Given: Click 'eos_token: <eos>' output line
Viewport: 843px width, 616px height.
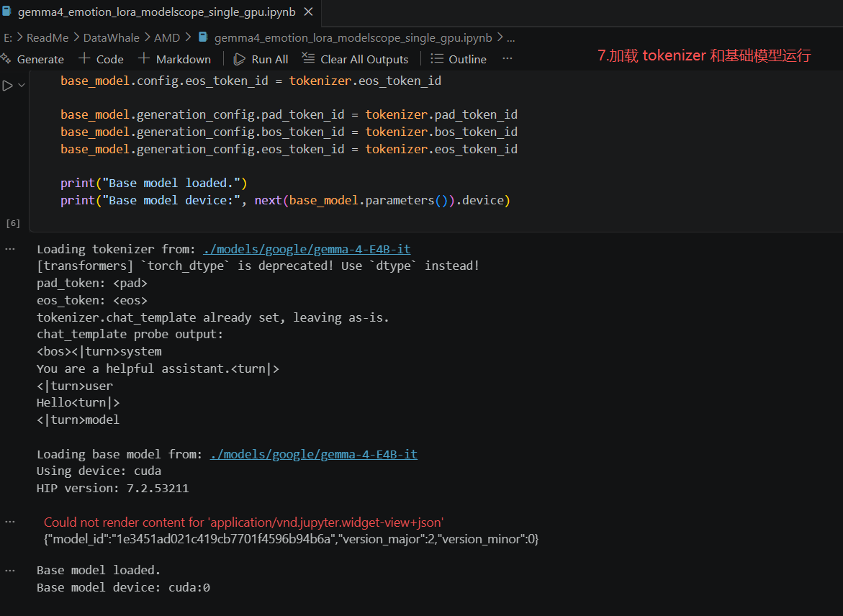Looking at the screenshot, I should 92,300.
